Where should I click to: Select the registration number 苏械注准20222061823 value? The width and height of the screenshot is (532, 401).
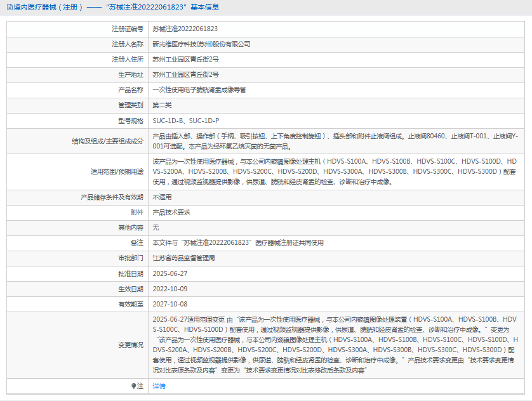185,29
